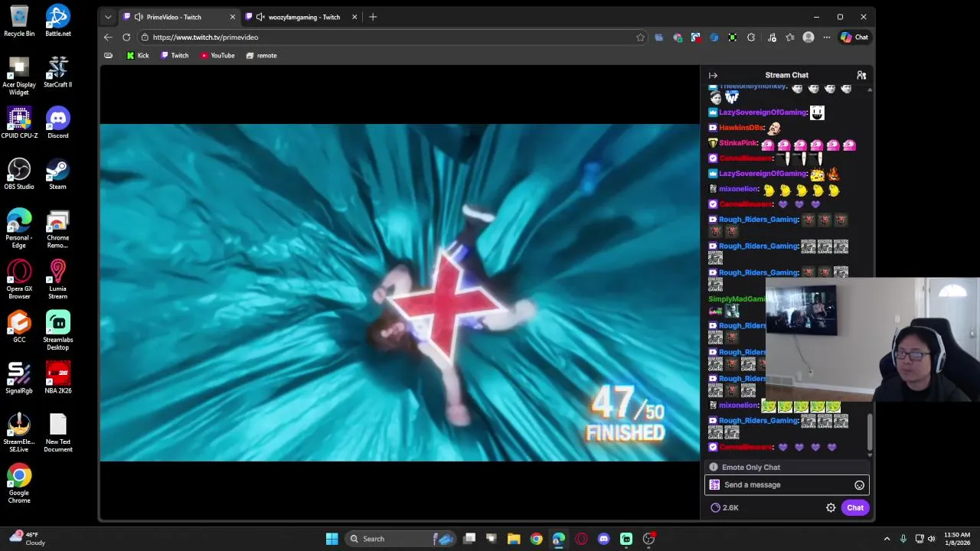This screenshot has width=980, height=551.
Task: Open the Copilot Chat button
Action: pos(854,37)
